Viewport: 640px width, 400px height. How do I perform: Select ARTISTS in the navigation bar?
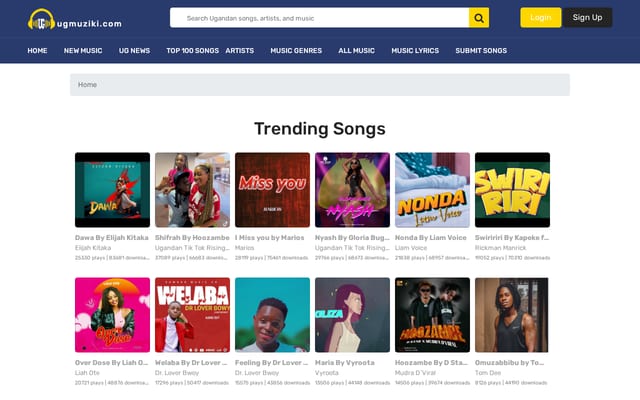tap(240, 51)
